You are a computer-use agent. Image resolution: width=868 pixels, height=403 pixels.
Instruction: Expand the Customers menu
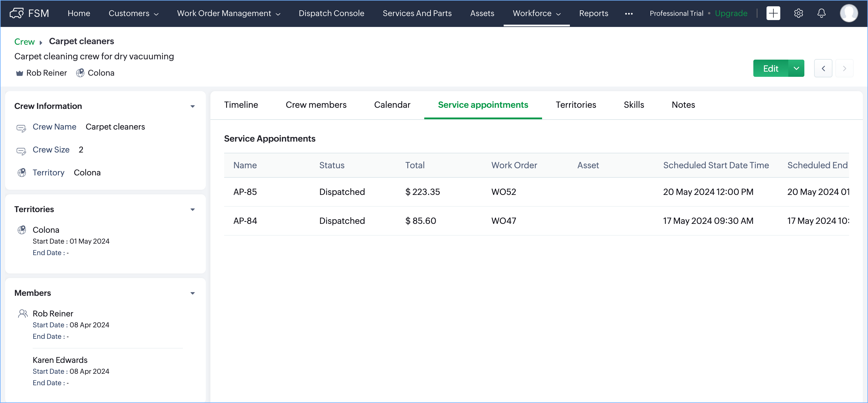pos(133,13)
